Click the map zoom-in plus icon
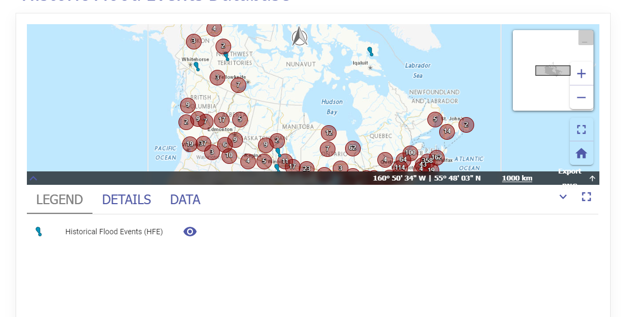The width and height of the screenshot is (644, 317). pyautogui.click(x=581, y=73)
